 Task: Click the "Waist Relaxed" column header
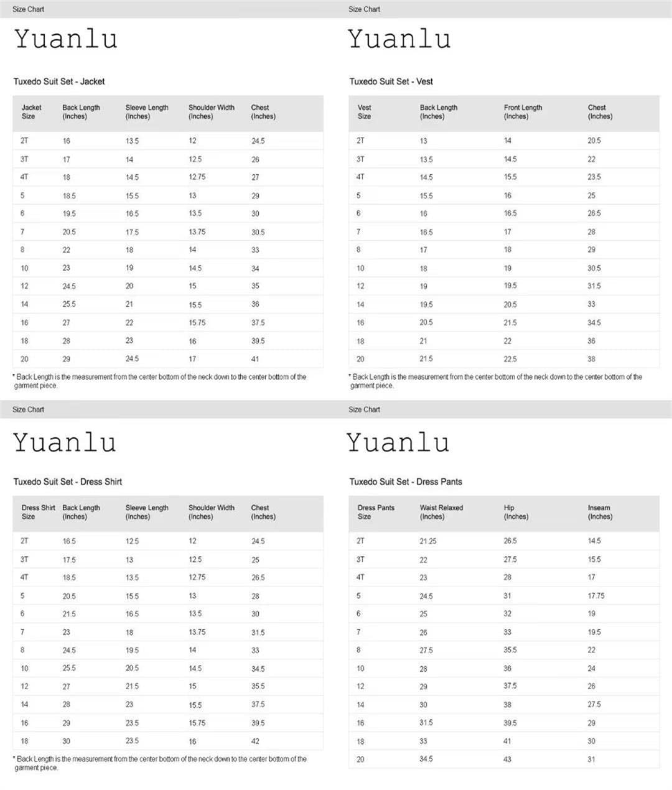441,512
